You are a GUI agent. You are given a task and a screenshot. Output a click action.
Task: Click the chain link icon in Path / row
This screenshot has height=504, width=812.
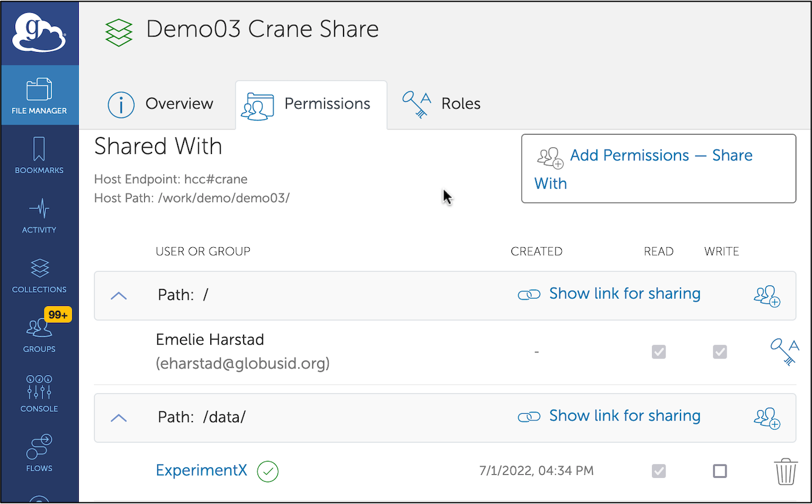529,295
